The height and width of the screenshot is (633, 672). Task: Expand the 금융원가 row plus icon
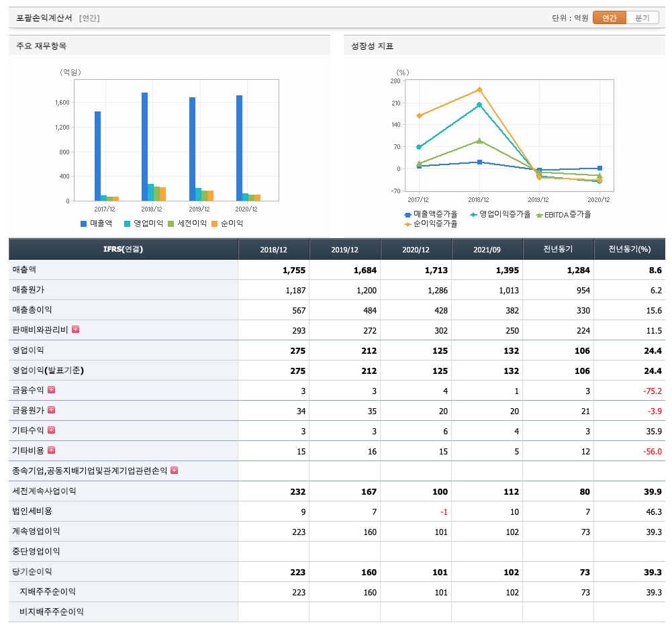[52, 410]
